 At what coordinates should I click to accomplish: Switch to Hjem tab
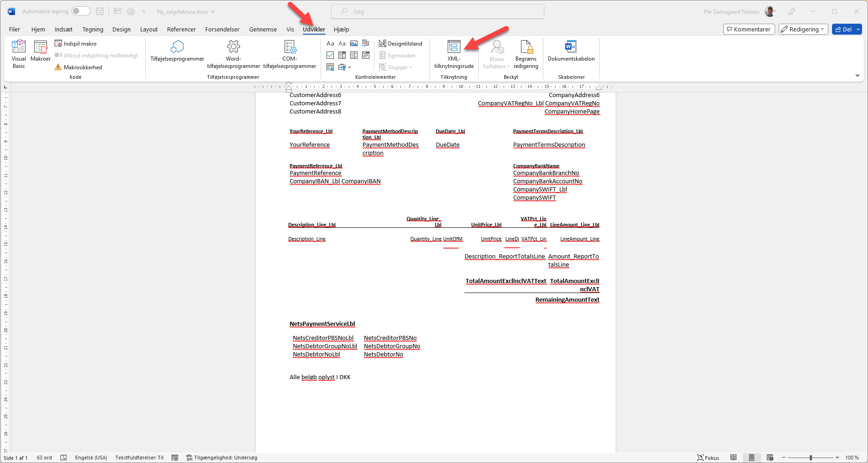coord(38,29)
